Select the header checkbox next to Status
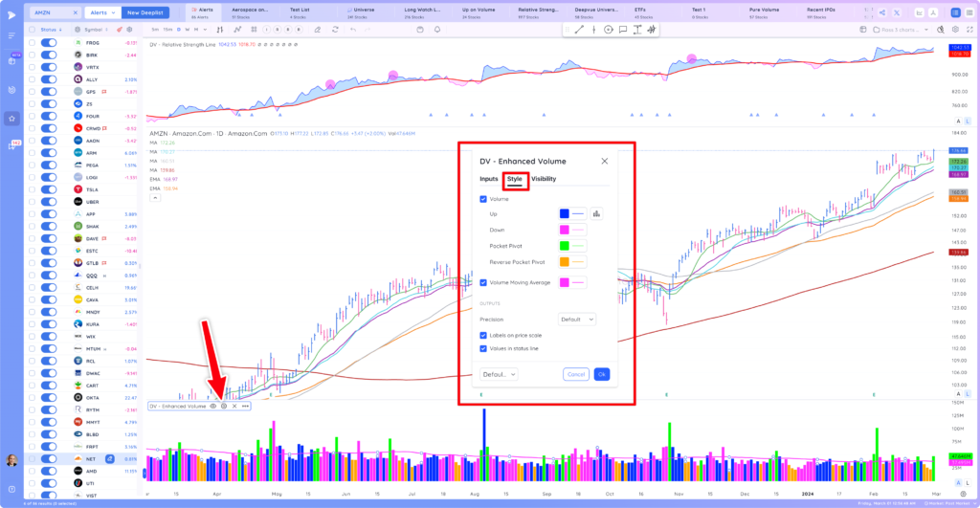Image resolution: width=980 pixels, height=508 pixels. (32, 30)
